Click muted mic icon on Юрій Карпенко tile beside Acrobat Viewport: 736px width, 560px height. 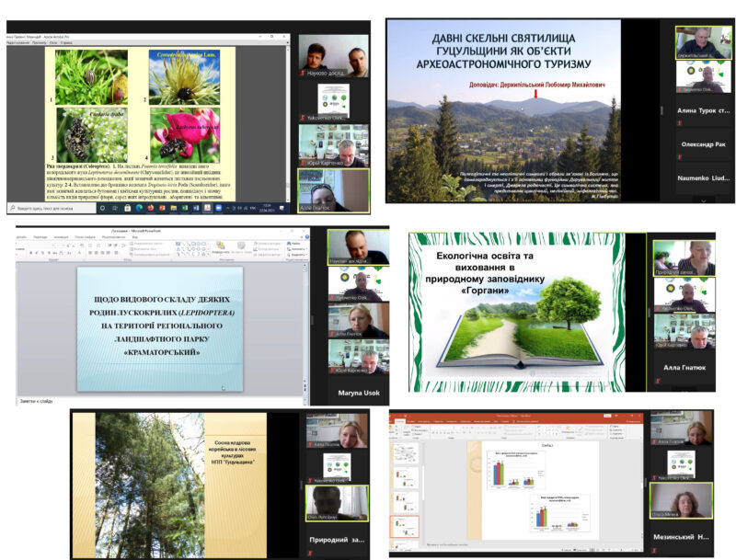click(x=304, y=162)
